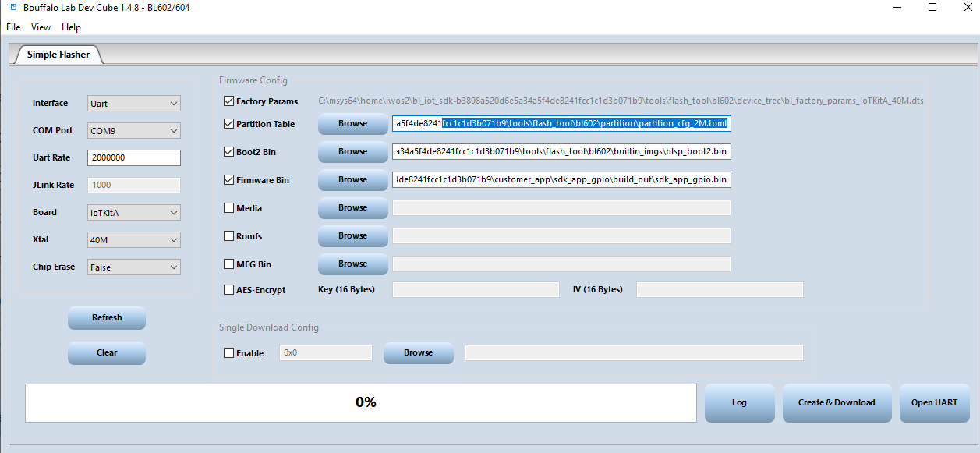
Task: Click the Single Download address field 0x0
Action: [326, 352]
